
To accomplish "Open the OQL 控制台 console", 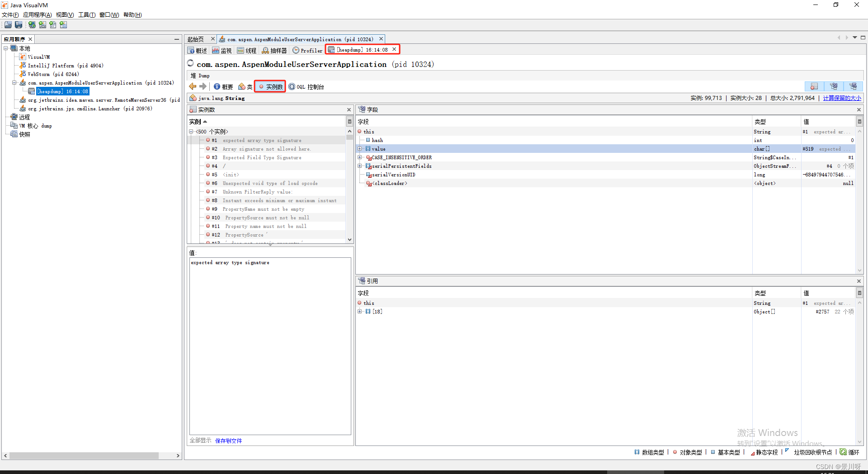I will (x=307, y=86).
